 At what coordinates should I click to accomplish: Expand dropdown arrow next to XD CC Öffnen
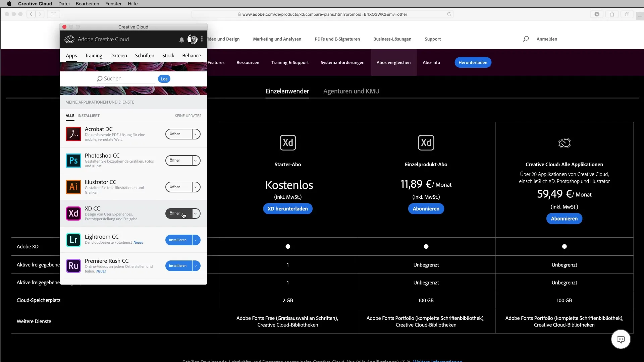click(x=196, y=214)
